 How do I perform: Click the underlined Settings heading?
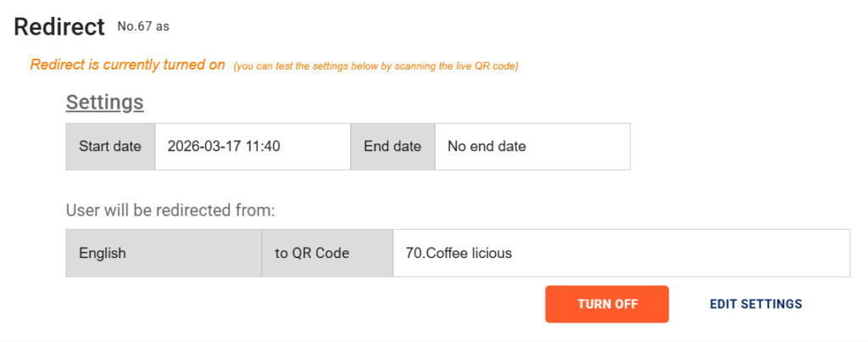point(104,103)
